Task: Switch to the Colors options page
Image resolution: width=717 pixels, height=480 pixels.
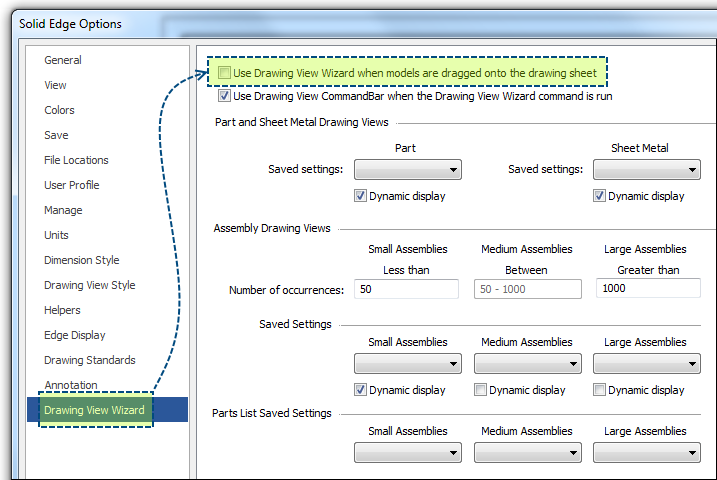Action: [x=59, y=110]
